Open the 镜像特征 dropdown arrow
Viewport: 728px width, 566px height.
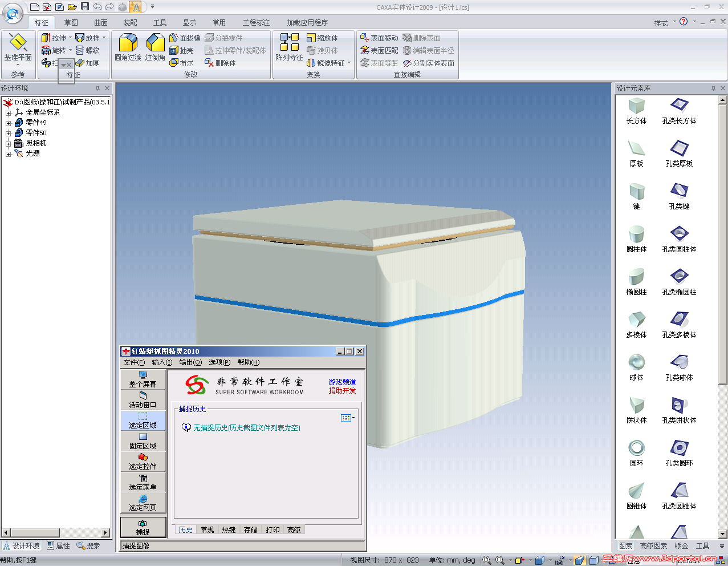pos(349,63)
